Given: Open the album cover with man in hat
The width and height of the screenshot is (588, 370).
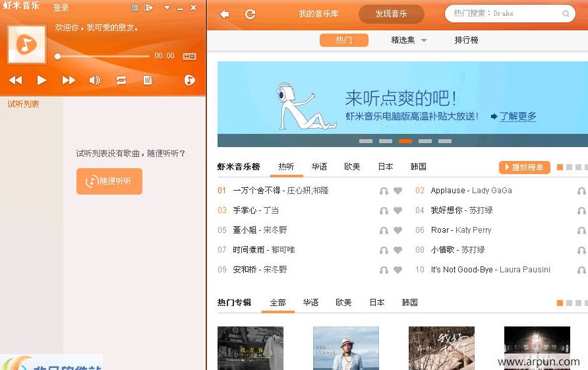Looking at the screenshot, I should point(346,348).
